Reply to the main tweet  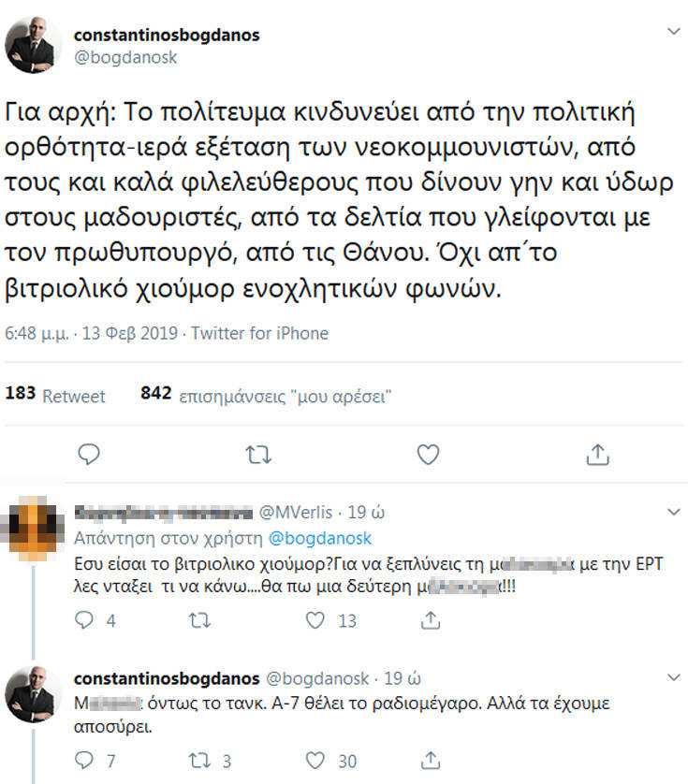(x=88, y=455)
